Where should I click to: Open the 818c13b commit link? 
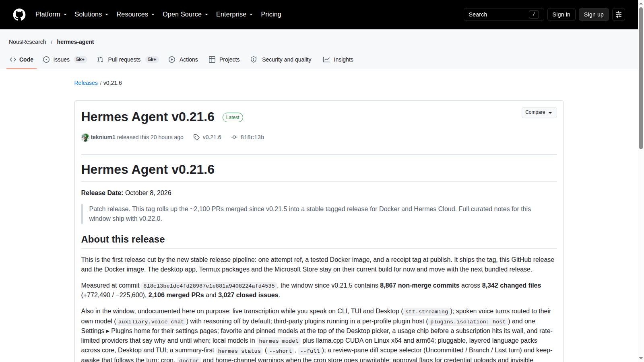point(252,137)
